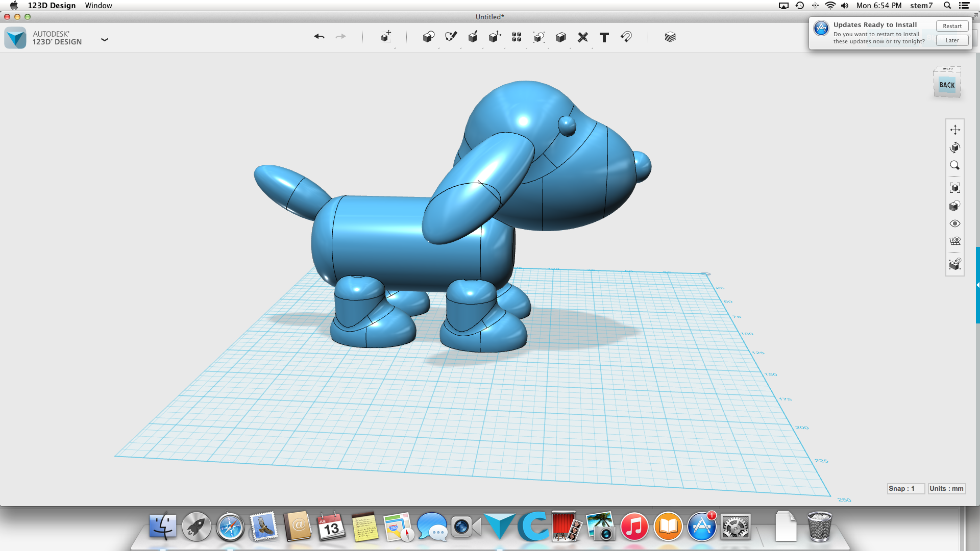Open the stem7 user menu
980x551 pixels.
[921, 6]
